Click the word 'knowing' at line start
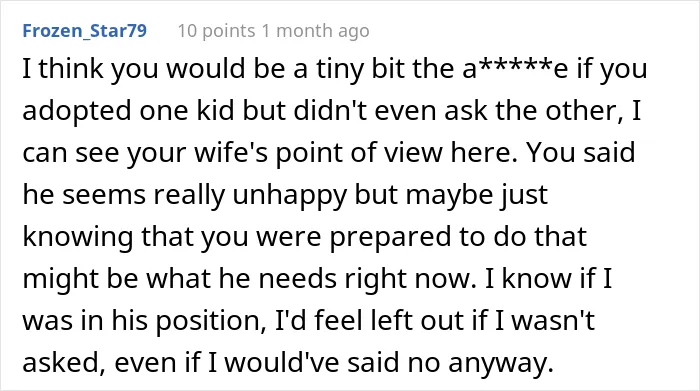This screenshot has width=700, height=391. (78, 237)
